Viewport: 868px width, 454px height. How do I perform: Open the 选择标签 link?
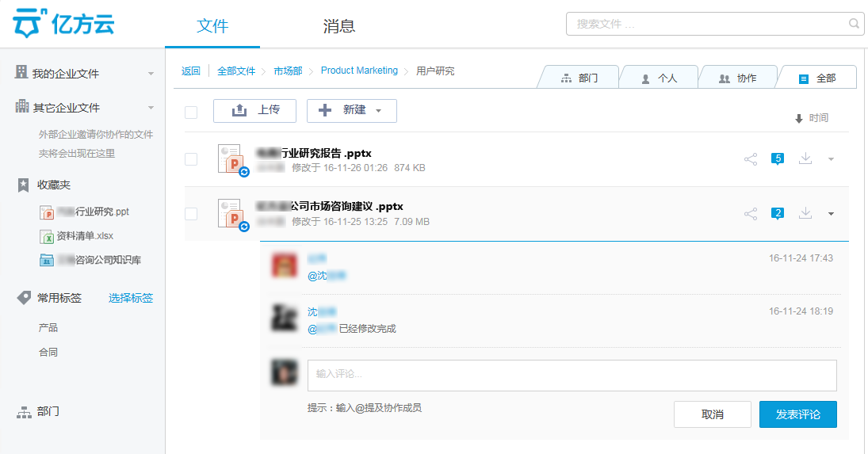tap(131, 298)
